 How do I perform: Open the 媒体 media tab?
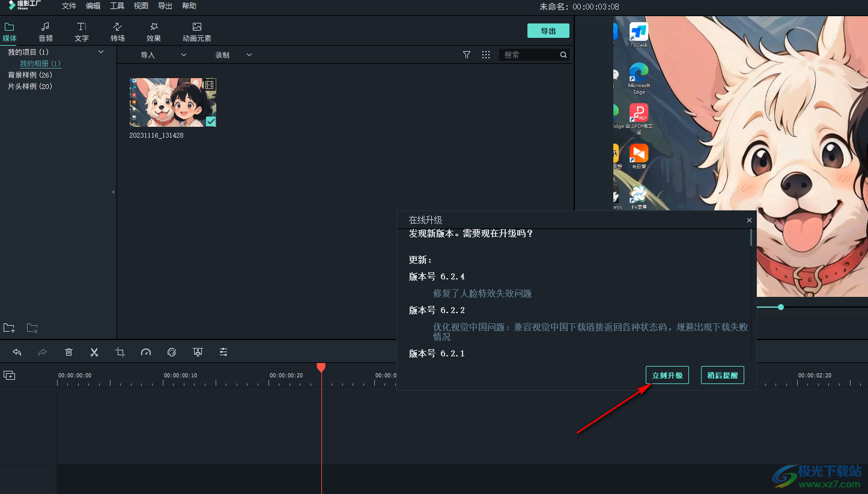pyautogui.click(x=10, y=32)
